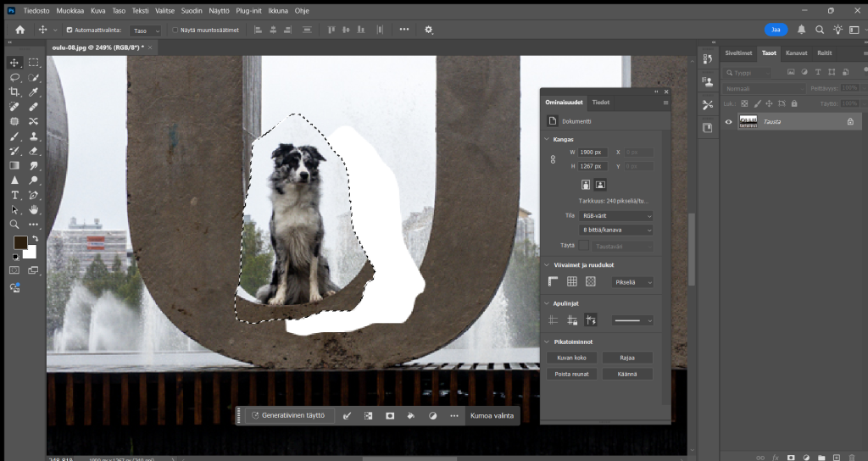This screenshot has height=461, width=868.
Task: Open the RGB-värit mode dropdown
Action: [x=616, y=216]
